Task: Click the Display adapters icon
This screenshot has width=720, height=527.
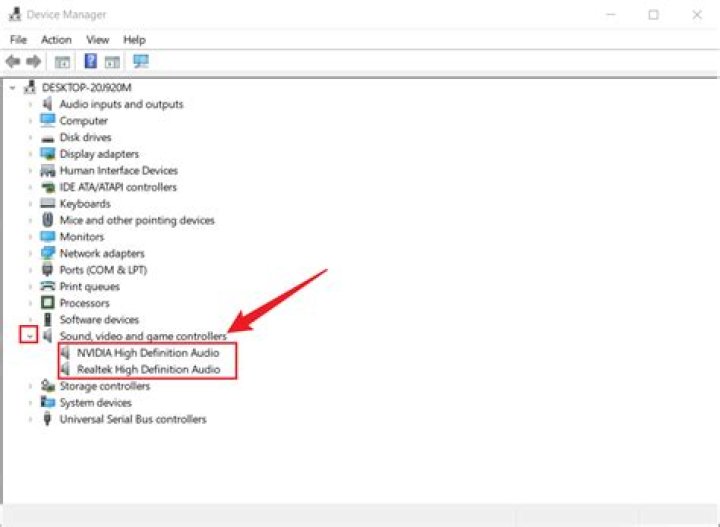Action: [47, 154]
